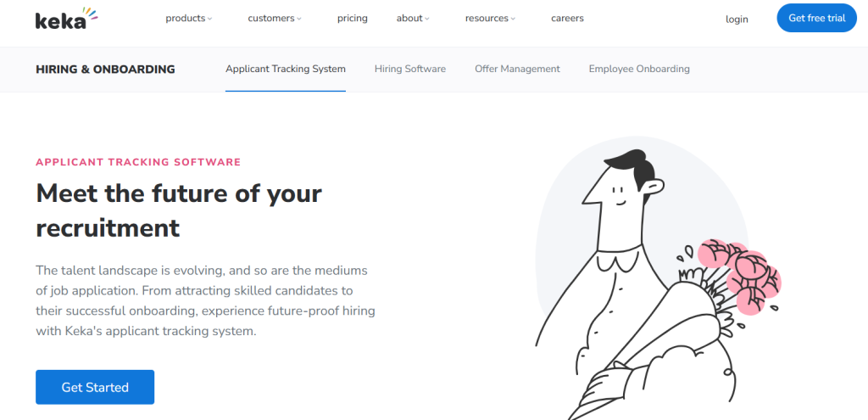Switch to Employee Onboarding tab
Screen dimensions: 868x420
[639, 70]
